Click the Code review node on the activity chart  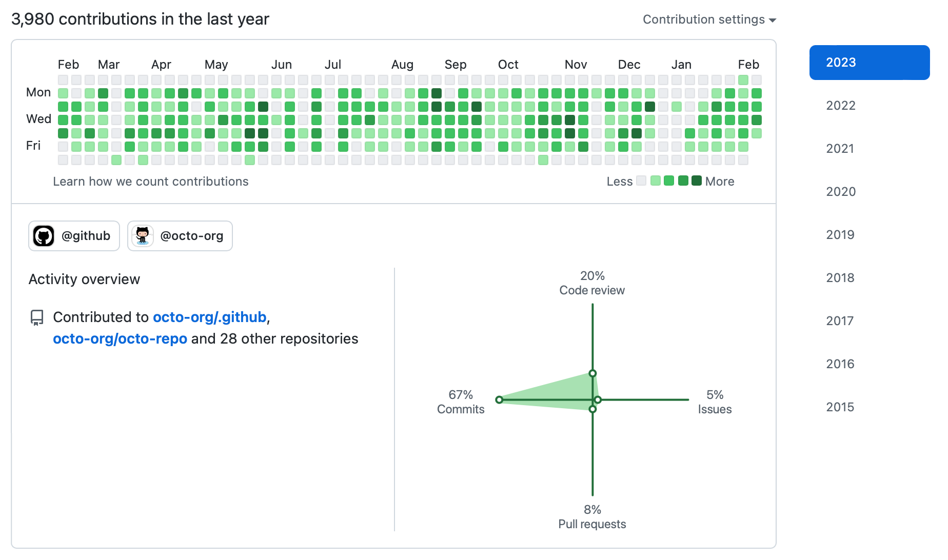[593, 374]
